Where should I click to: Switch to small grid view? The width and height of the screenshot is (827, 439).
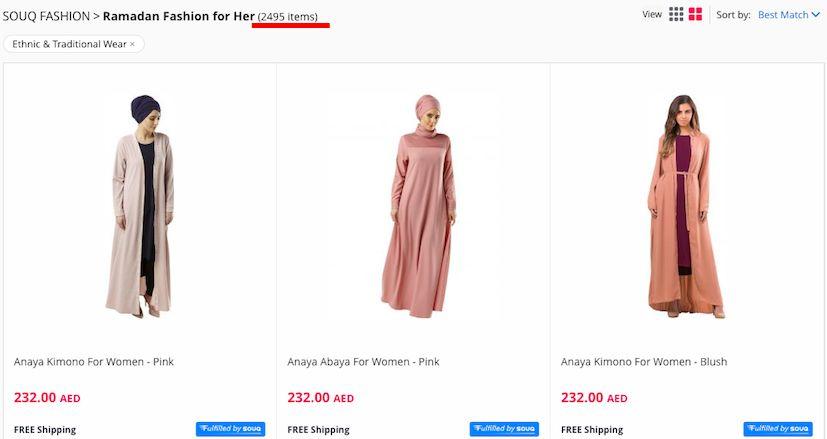[676, 15]
